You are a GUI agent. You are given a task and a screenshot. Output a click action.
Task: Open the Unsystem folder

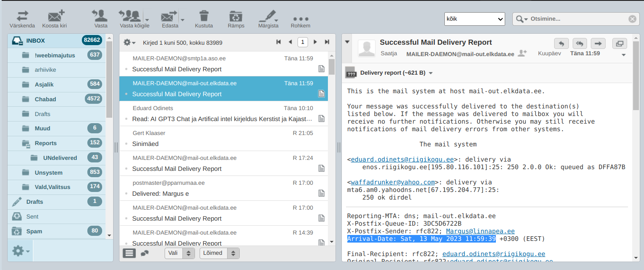57,173
